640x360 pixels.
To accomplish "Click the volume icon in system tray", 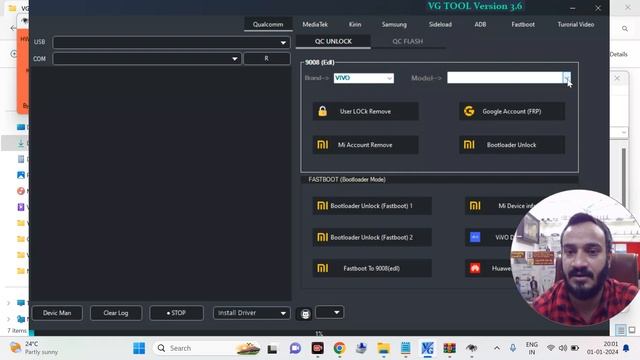I will coord(563,348).
